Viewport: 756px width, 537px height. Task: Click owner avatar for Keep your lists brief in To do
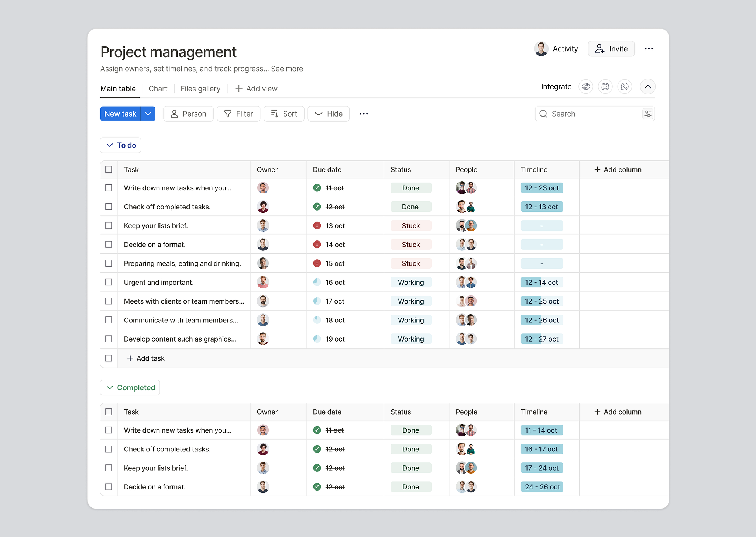coord(263,225)
